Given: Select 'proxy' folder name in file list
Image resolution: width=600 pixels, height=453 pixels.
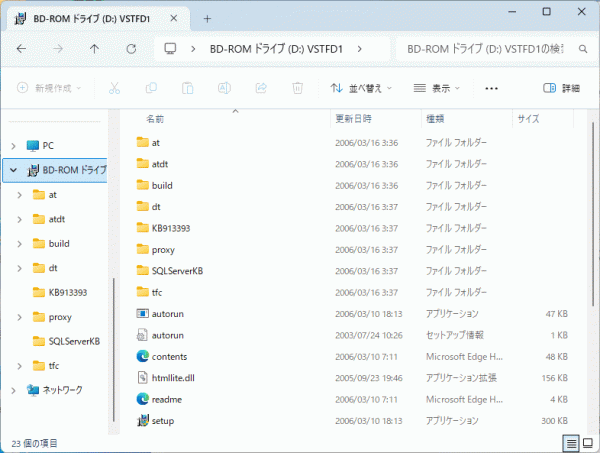Looking at the screenshot, I should click(163, 250).
